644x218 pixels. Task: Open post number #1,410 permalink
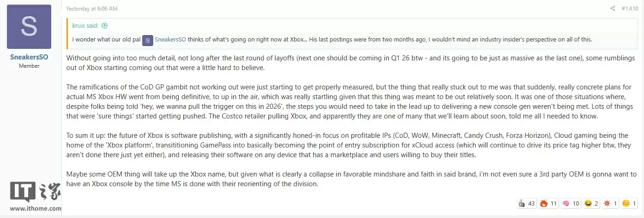630,8
